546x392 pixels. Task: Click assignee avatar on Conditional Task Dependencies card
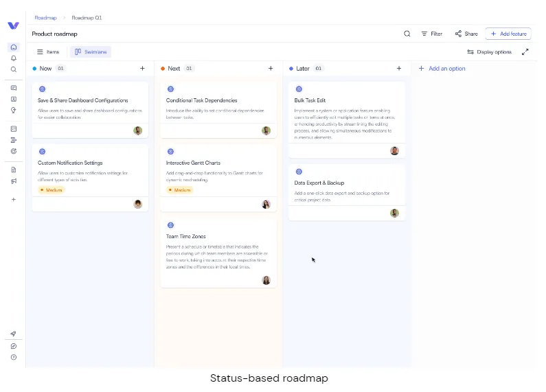point(266,130)
